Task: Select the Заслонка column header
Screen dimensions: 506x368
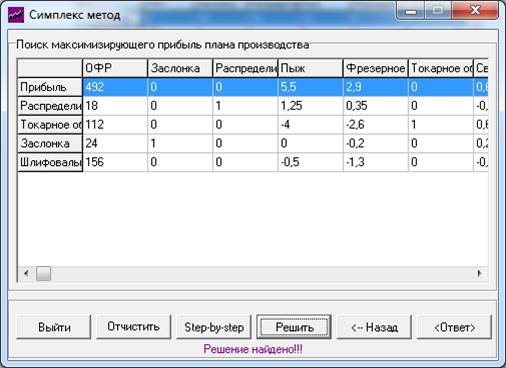Action: [180, 68]
